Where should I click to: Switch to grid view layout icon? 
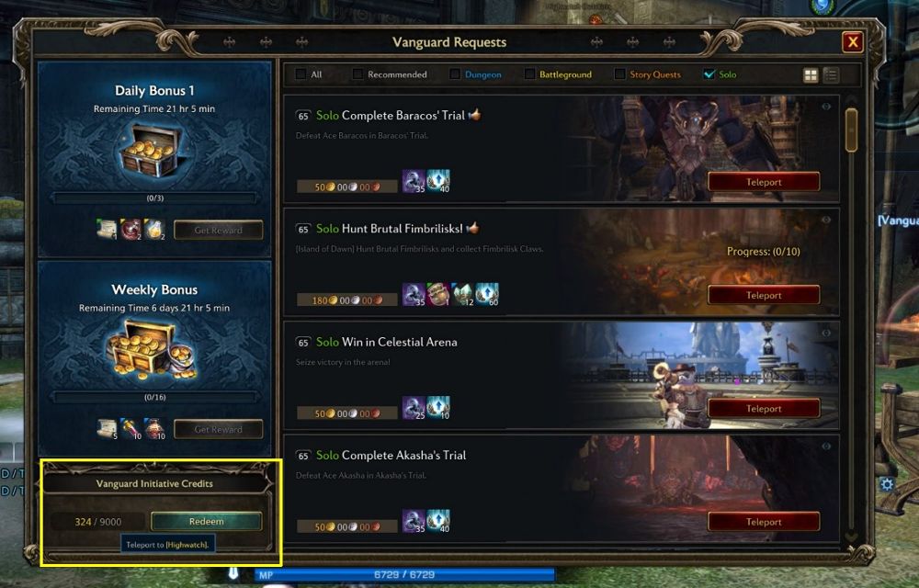pyautogui.click(x=811, y=75)
